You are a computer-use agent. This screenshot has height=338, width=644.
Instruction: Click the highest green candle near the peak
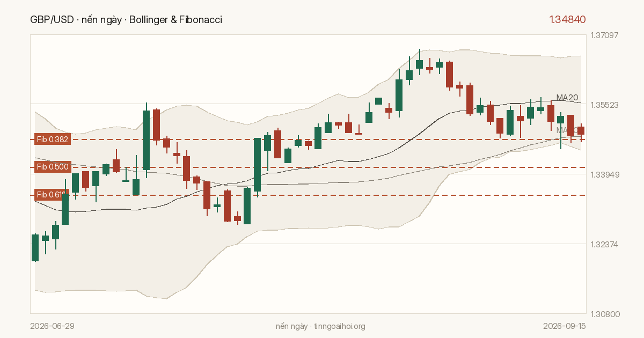coord(419,63)
